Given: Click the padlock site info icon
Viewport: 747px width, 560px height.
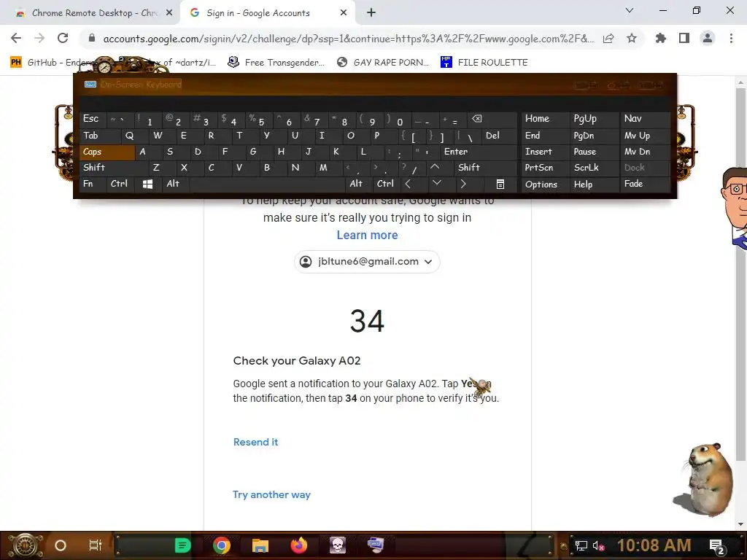Looking at the screenshot, I should coord(92,38).
